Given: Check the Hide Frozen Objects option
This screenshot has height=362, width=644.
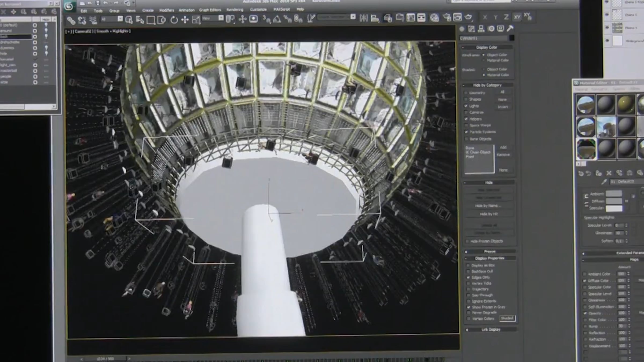Looking at the screenshot, I should (467, 241).
